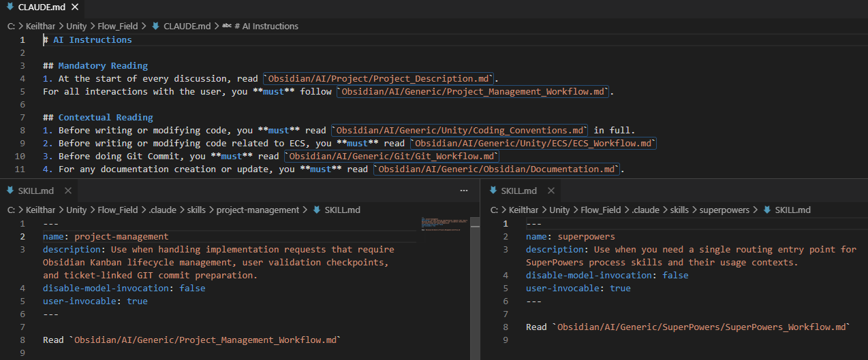Follow the ECS_Workflow.md path link
868x360 pixels.
pos(533,143)
